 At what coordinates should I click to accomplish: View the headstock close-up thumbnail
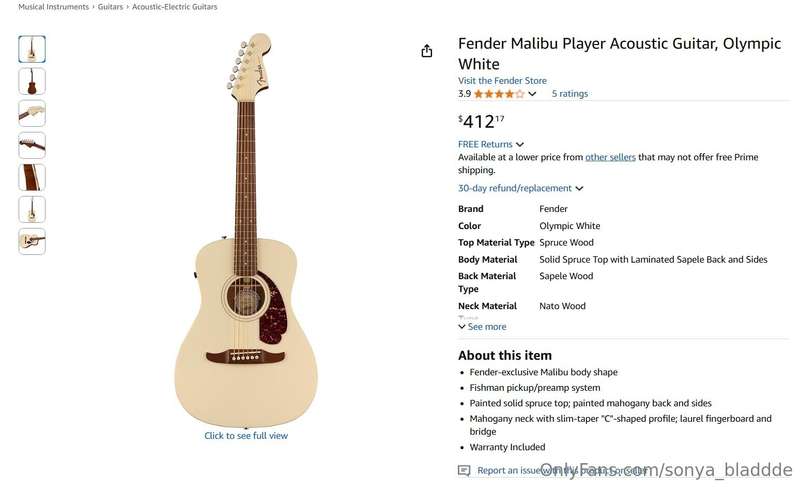click(x=32, y=113)
